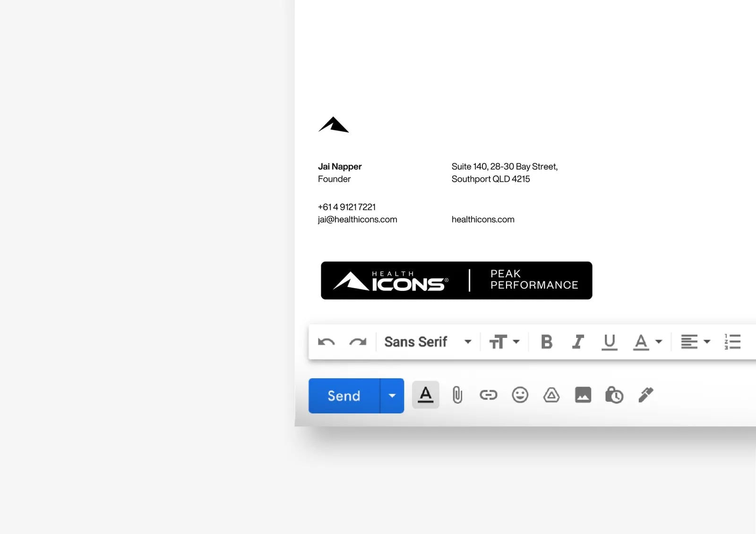Toggle the formatting options toolbar
The height and width of the screenshot is (534, 756).
(x=426, y=395)
